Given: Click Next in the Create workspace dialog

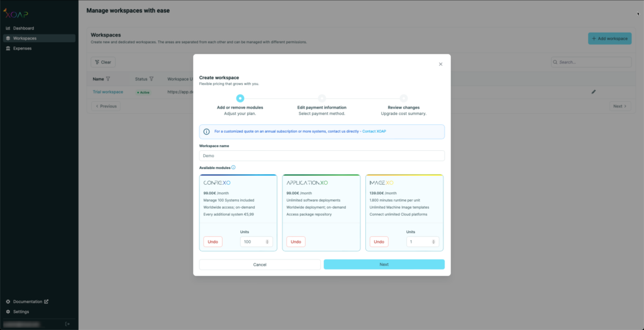Looking at the screenshot, I should tap(384, 265).
